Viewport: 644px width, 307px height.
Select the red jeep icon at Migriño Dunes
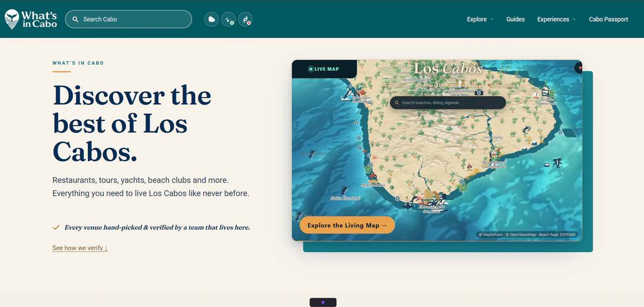[x=373, y=176]
